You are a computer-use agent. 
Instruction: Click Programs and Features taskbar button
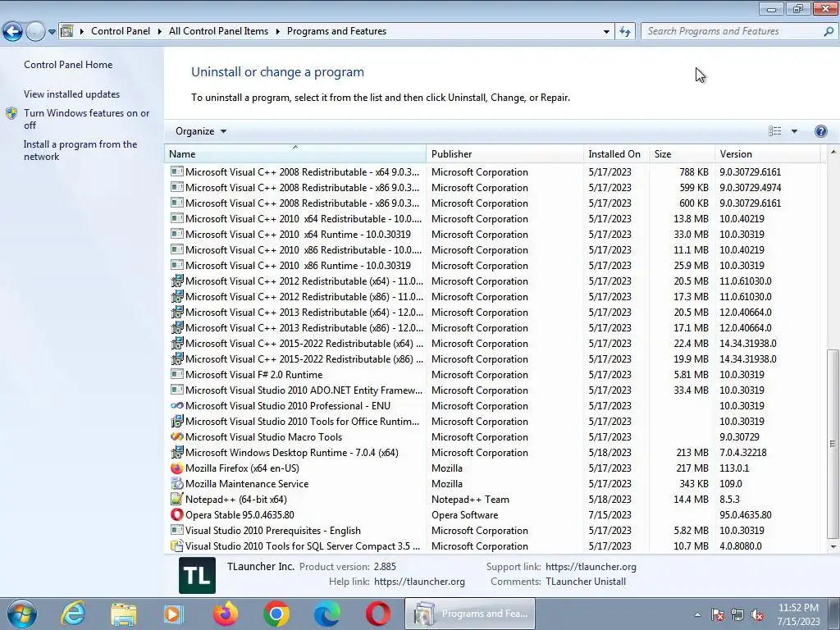point(470,614)
